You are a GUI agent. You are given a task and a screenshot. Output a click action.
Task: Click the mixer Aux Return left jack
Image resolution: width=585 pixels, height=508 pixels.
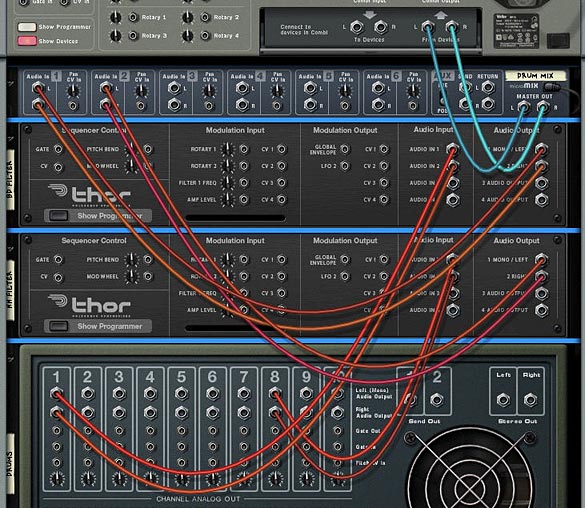pyautogui.click(x=488, y=88)
